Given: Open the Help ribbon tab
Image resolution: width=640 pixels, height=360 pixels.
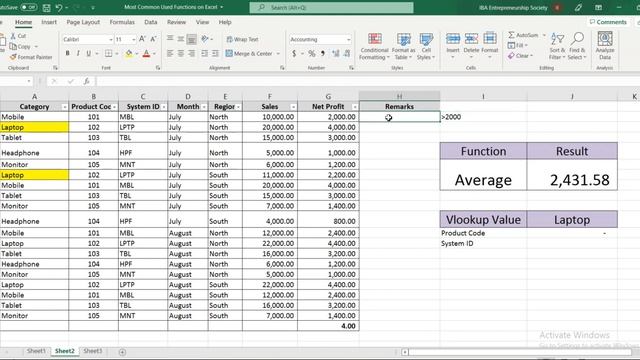Looking at the screenshot, I should (x=225, y=22).
